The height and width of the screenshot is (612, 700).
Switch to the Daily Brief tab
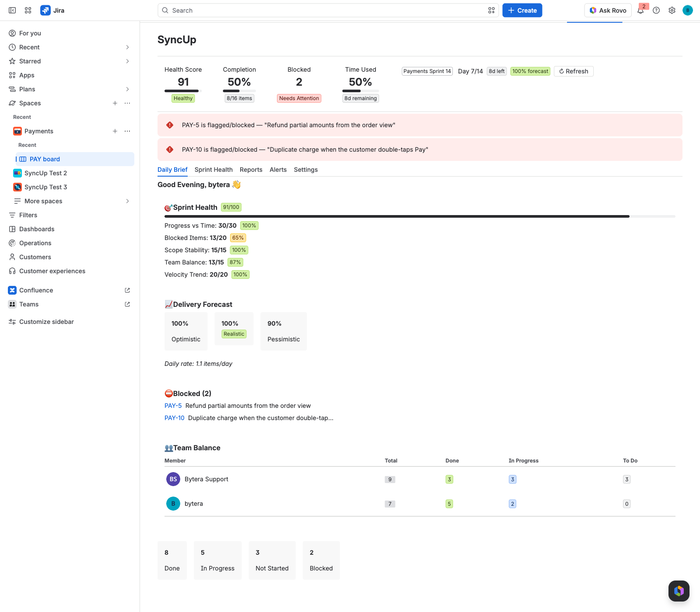click(x=172, y=170)
